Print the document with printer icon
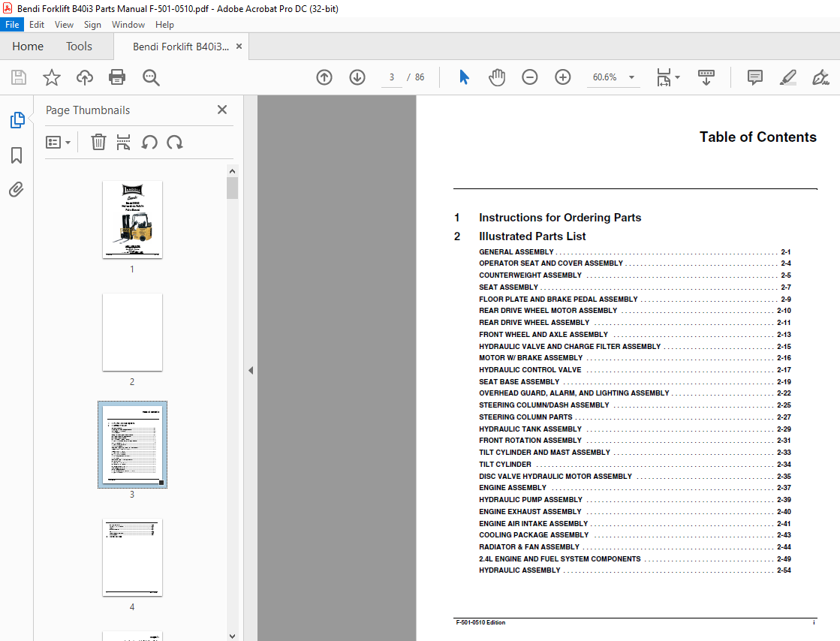Image resolution: width=840 pixels, height=641 pixels. 117,77
